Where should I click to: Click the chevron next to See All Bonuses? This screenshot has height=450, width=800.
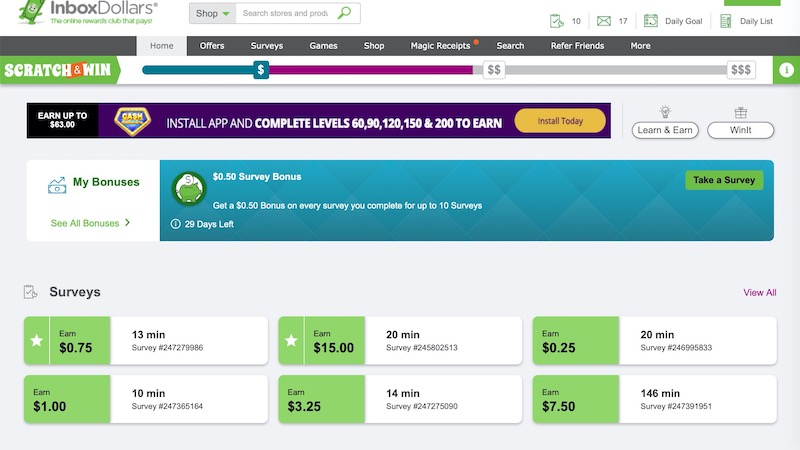click(128, 222)
